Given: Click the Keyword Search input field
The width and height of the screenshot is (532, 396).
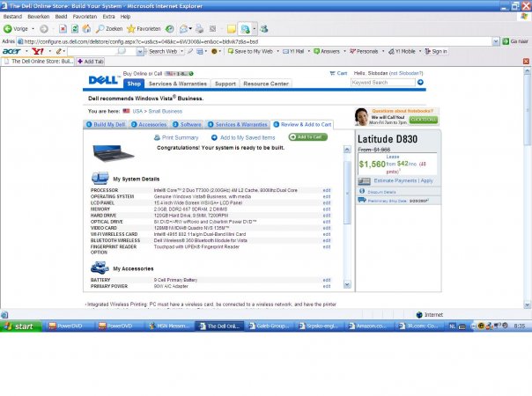Looking at the screenshot, I should (383, 83).
